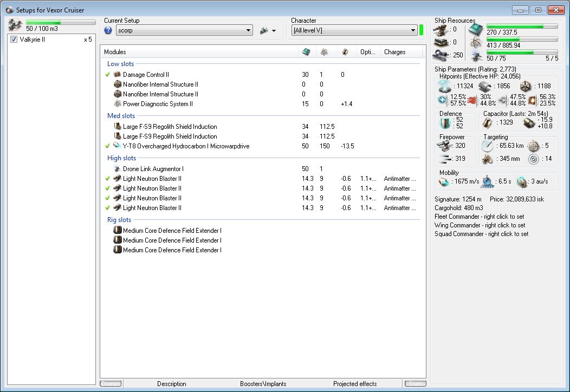Click the structure hitpoints icon showing 1188
This screenshot has height=392, width=570.
point(525,87)
